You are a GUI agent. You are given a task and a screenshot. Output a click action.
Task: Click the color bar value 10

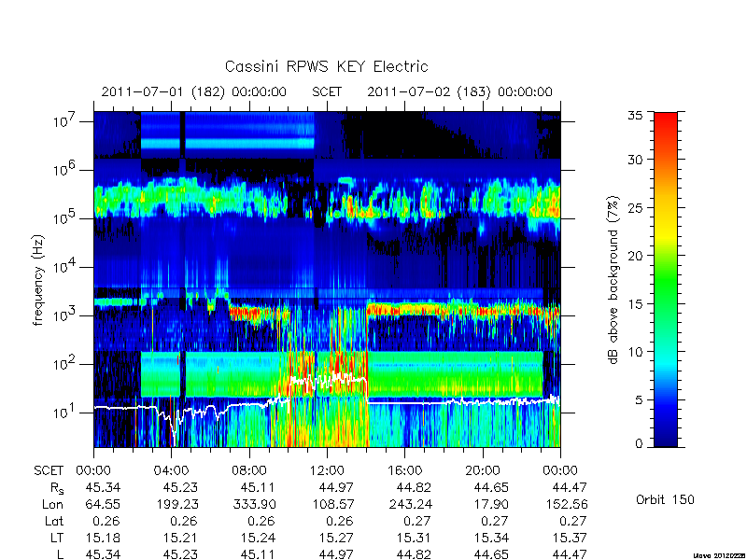pos(638,352)
